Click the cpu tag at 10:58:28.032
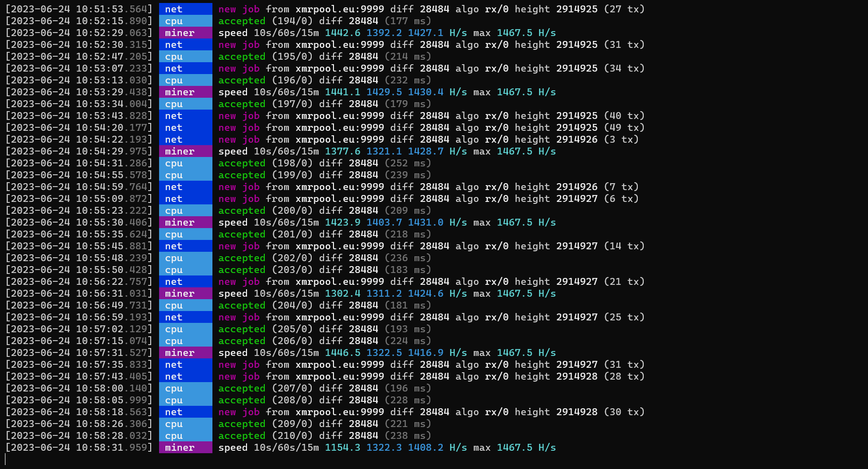 (x=185, y=435)
